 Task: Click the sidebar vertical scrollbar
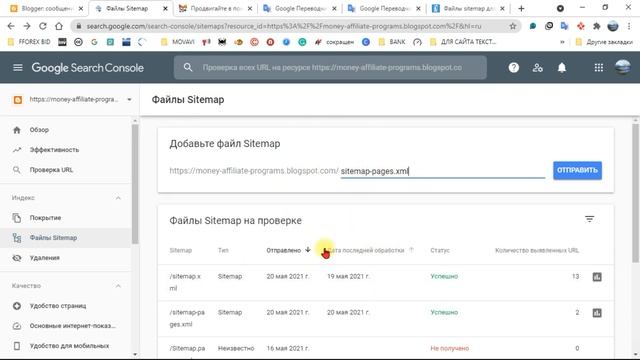coord(135,184)
